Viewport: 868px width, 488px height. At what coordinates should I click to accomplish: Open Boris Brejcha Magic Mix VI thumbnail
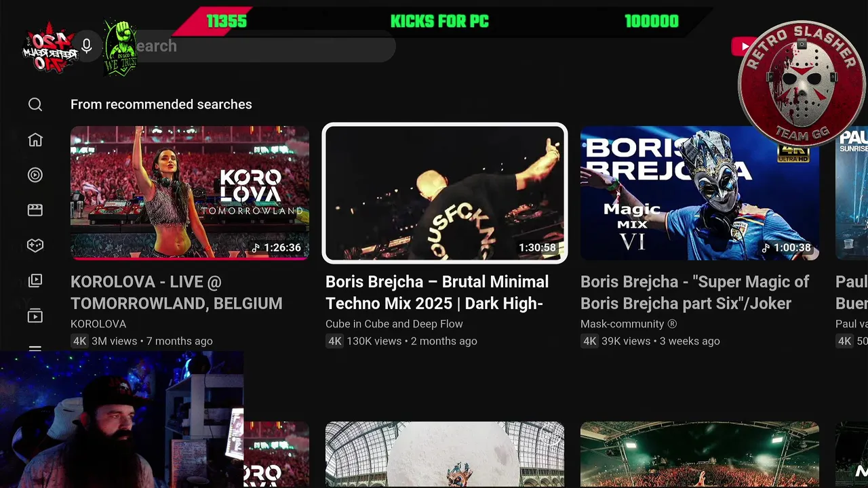700,192
